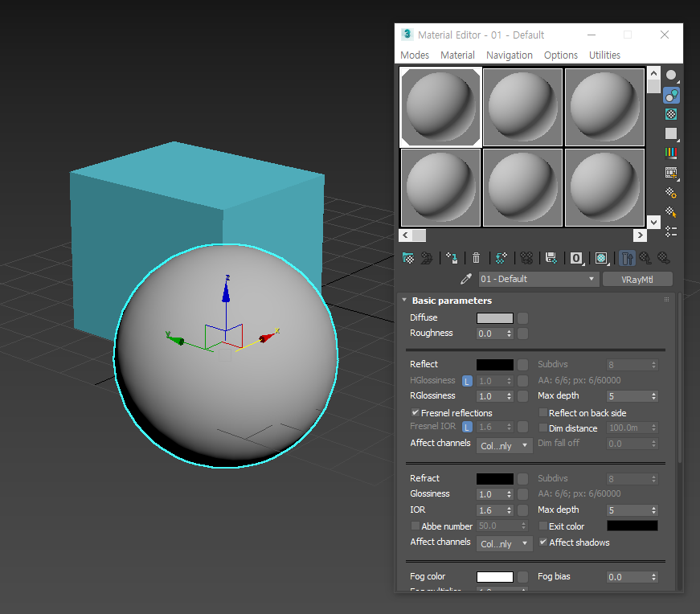Open the Material menu
Screen dimensions: 700x614
coord(457,55)
